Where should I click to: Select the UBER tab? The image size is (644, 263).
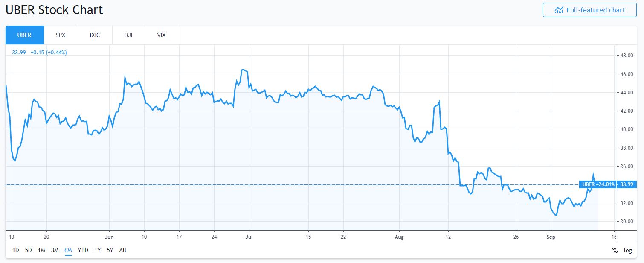[x=24, y=35]
